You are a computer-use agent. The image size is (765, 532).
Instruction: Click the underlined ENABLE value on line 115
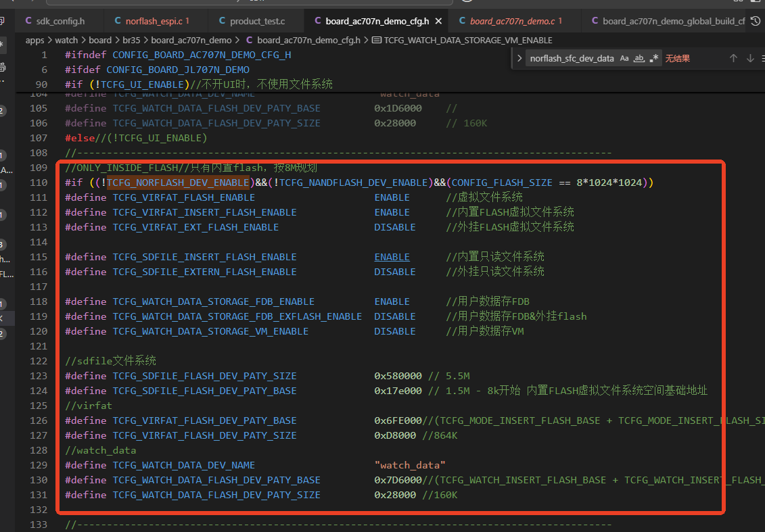392,257
